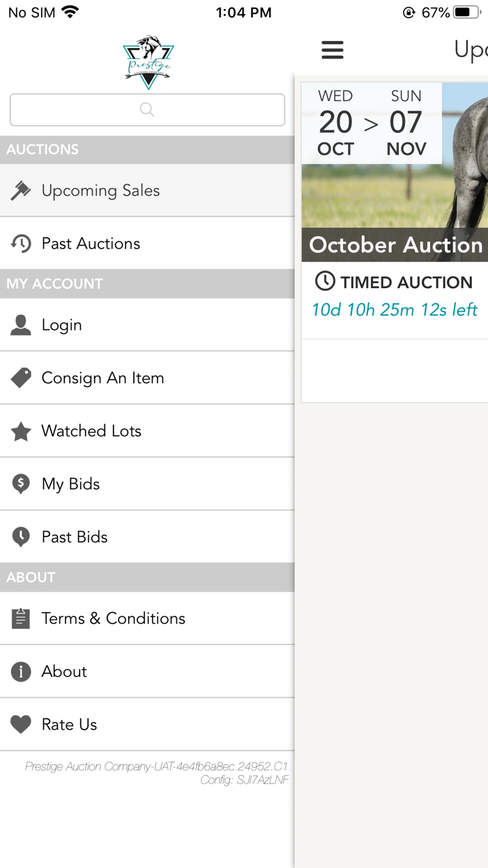This screenshot has height=868, width=488.
Task: Open the Past Auctions page
Action: [91, 243]
